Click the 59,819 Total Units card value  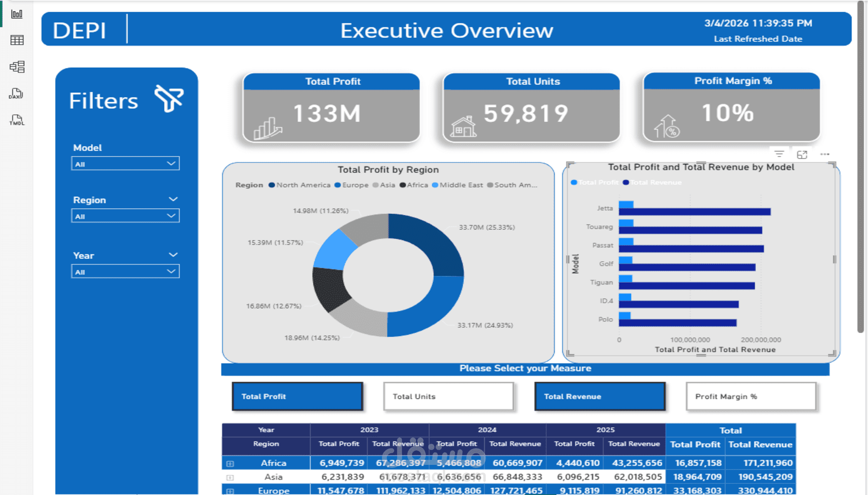526,113
